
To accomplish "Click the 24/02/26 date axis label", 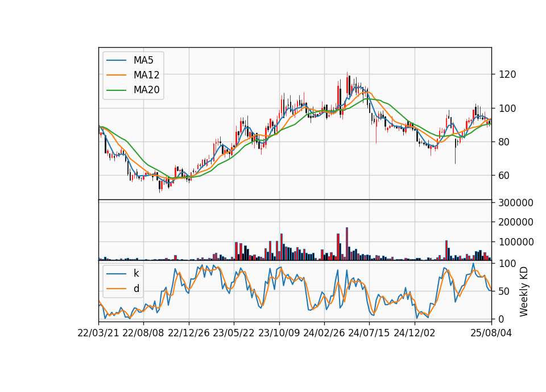I will pyautogui.click(x=324, y=333).
